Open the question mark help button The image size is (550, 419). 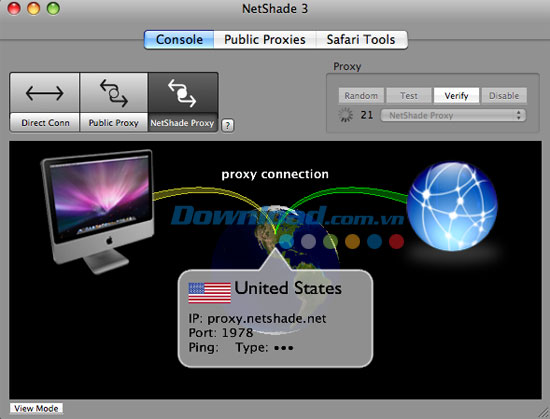coord(228,125)
